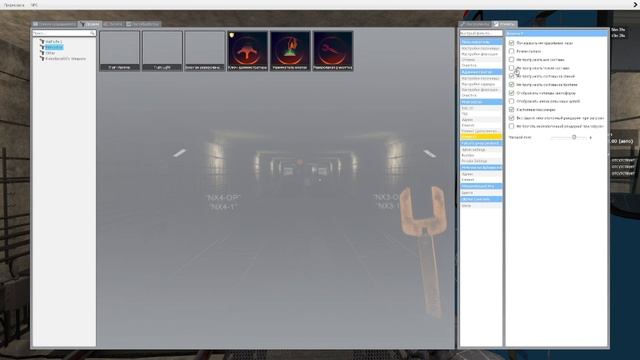
Task: Switch to the Инструменты tab
Action: [474, 24]
